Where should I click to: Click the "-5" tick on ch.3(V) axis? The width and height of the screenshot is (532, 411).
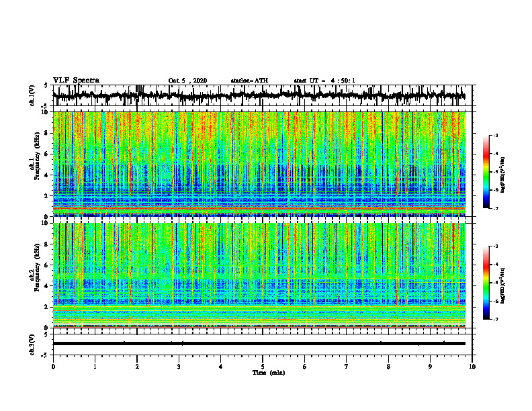click(45, 355)
